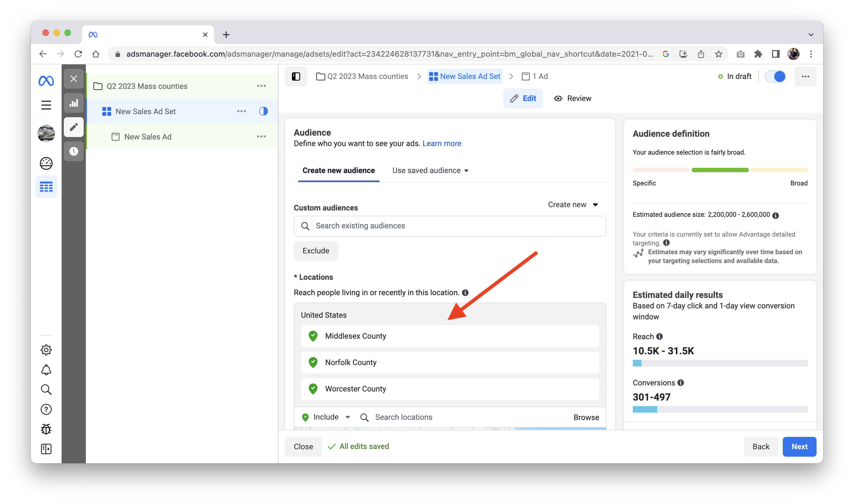Toggle the ad set on/off switch
Viewport: 854px width, 504px height.
click(x=775, y=76)
